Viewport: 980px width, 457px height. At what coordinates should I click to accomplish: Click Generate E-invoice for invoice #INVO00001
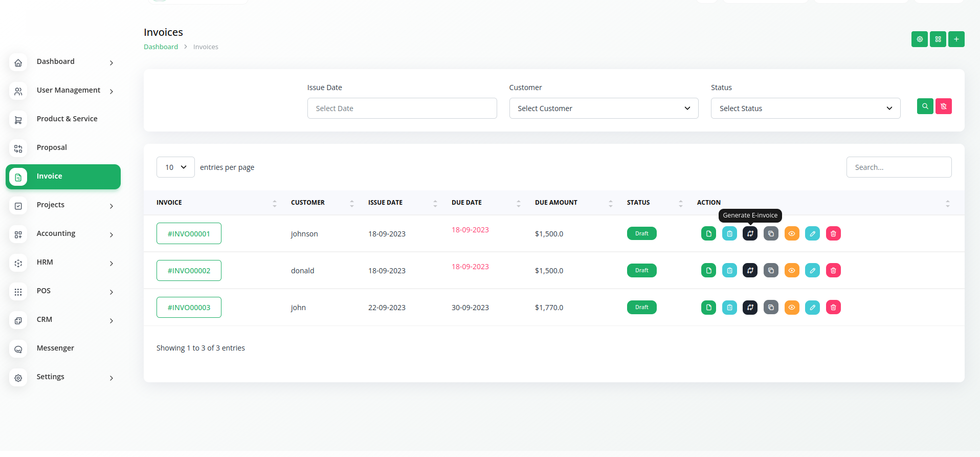(750, 234)
